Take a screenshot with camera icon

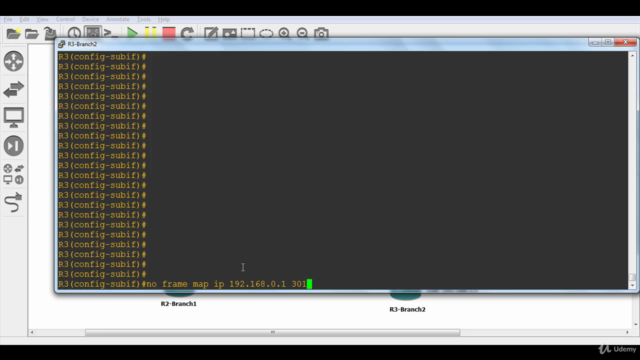click(321, 33)
